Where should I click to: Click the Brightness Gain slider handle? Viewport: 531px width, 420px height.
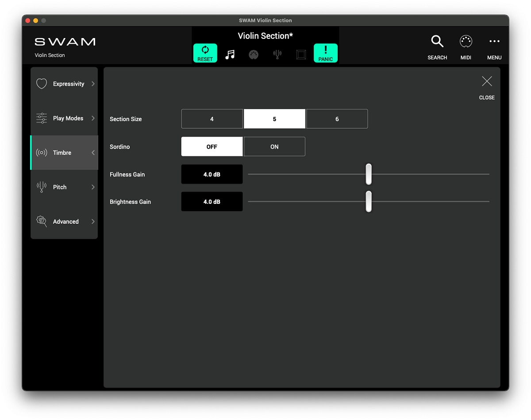(369, 202)
